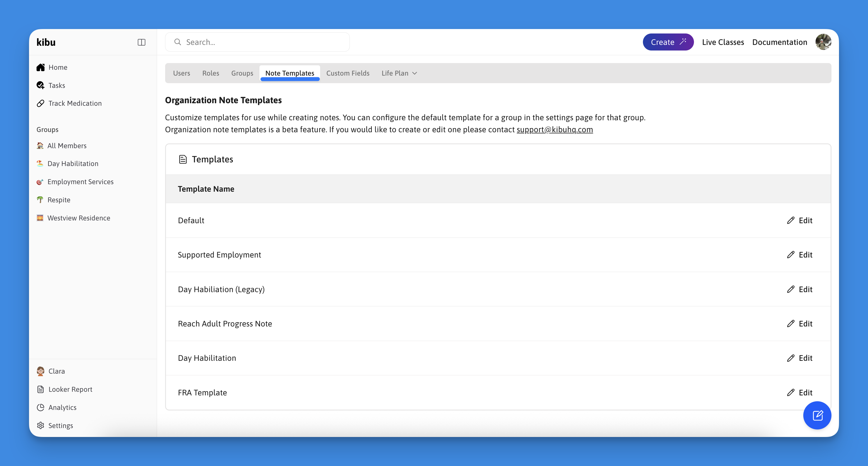Edit the FRA Template

coord(800,393)
